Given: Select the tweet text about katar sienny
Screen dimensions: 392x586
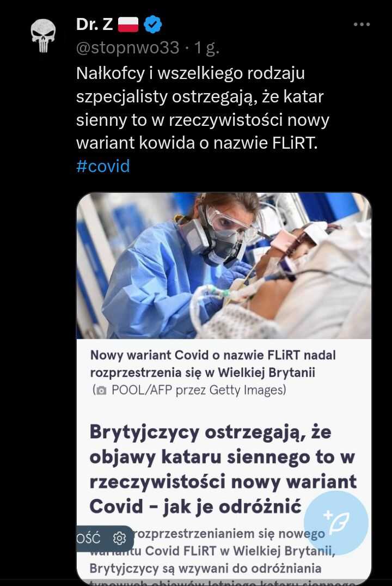Looking at the screenshot, I should pos(203,108).
